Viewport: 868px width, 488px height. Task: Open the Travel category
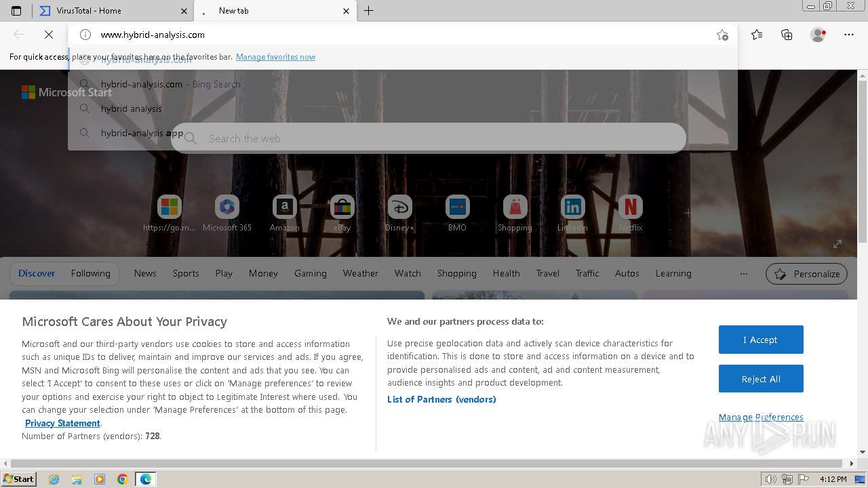pyautogui.click(x=548, y=273)
